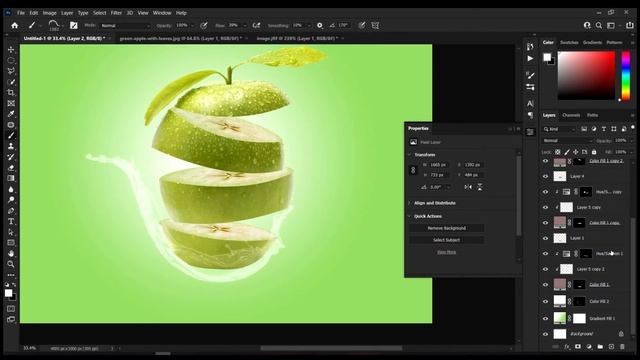Open the brush preset picker arrow
The image size is (640, 360).
click(63, 26)
